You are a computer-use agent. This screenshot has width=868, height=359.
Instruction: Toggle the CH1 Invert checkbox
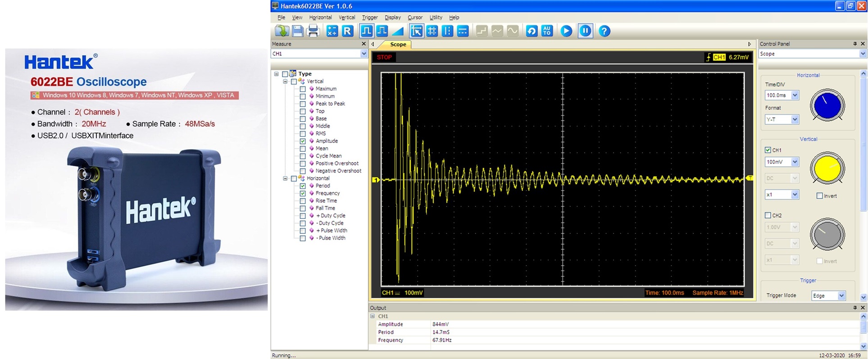[819, 196]
